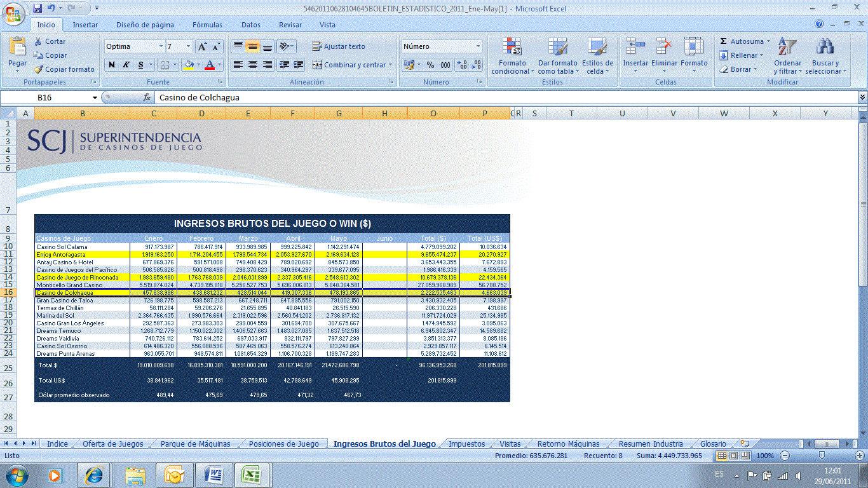The height and width of the screenshot is (488, 868).
Task: Open Dar formato como tabla
Action: (x=557, y=56)
